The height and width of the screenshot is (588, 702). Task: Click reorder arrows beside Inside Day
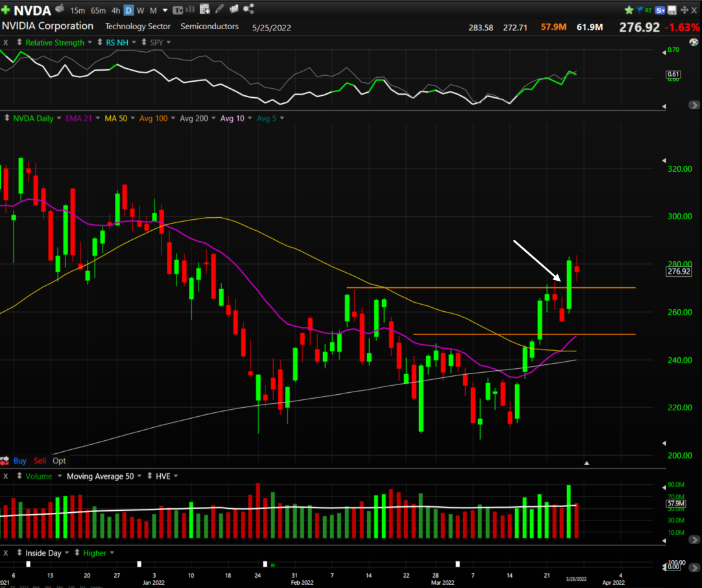click(19, 552)
